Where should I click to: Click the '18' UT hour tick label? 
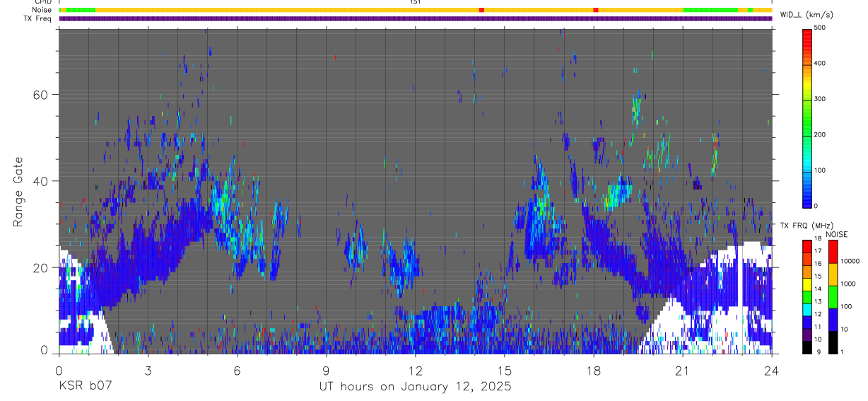[x=593, y=370]
